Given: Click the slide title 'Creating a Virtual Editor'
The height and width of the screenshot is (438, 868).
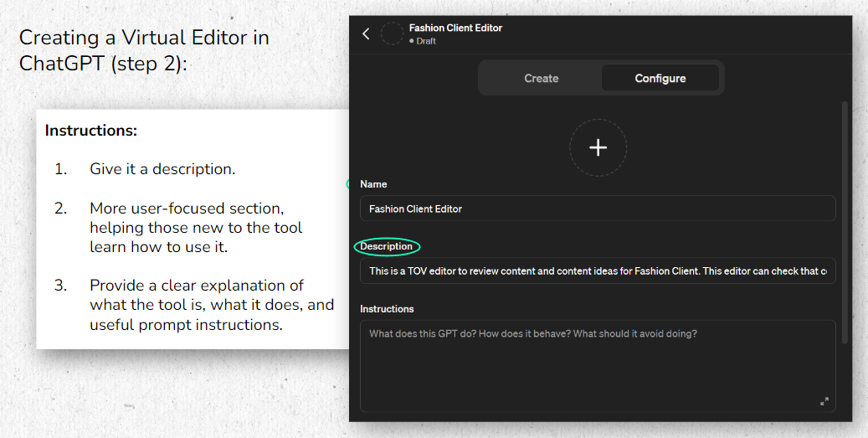Looking at the screenshot, I should click(x=144, y=50).
